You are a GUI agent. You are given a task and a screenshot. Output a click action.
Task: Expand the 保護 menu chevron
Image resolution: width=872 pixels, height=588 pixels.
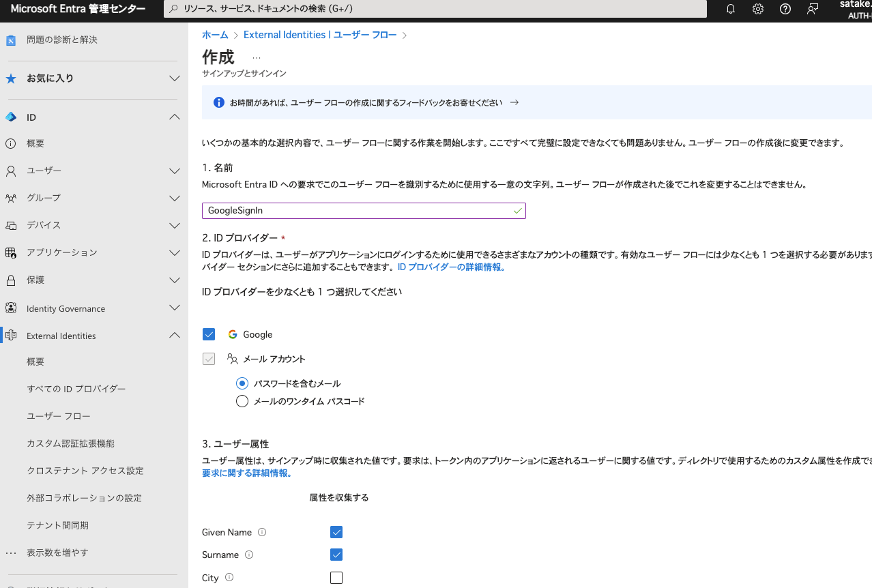[175, 280]
